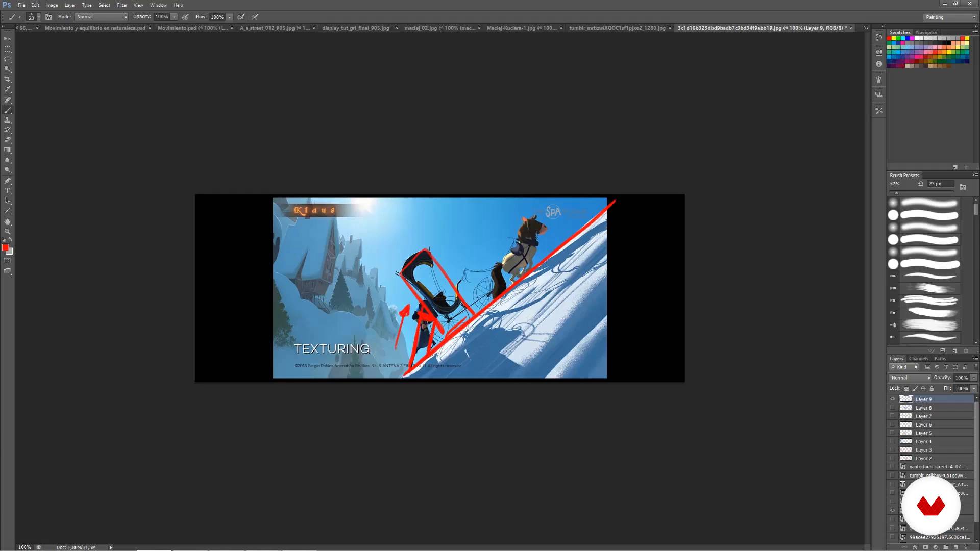Select the Blur tool
Image resolution: width=980 pixels, height=551 pixels.
tap(7, 160)
